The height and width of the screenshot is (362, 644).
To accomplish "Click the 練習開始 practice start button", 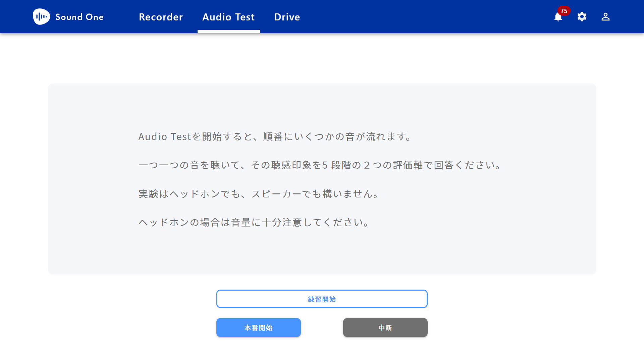I will click(322, 299).
